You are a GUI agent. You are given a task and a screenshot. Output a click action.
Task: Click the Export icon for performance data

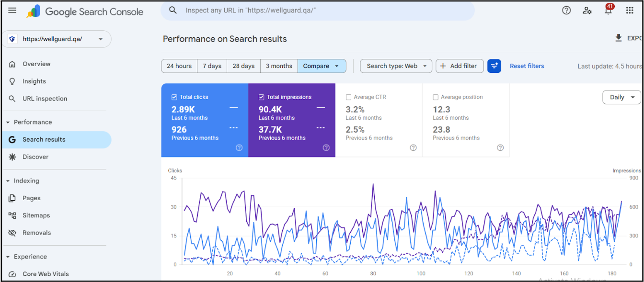point(618,38)
